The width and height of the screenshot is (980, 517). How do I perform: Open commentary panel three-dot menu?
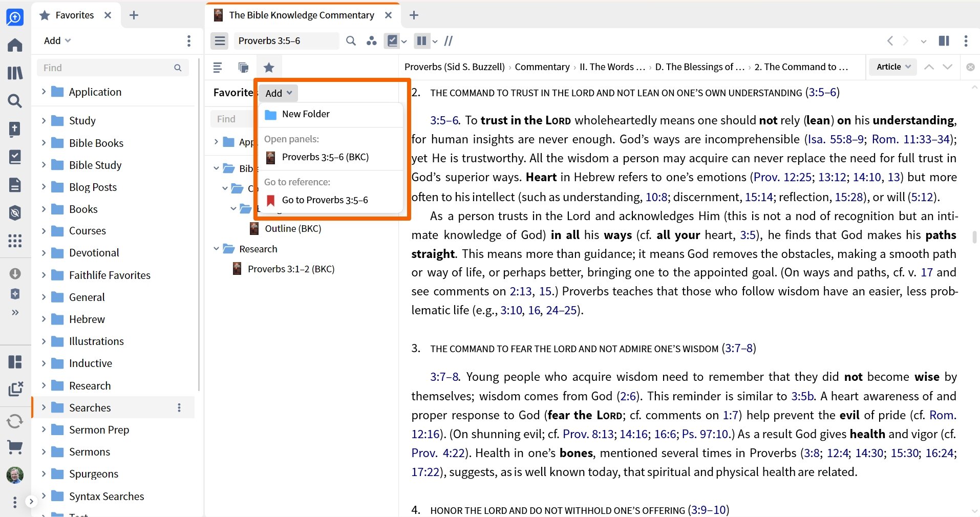(966, 41)
